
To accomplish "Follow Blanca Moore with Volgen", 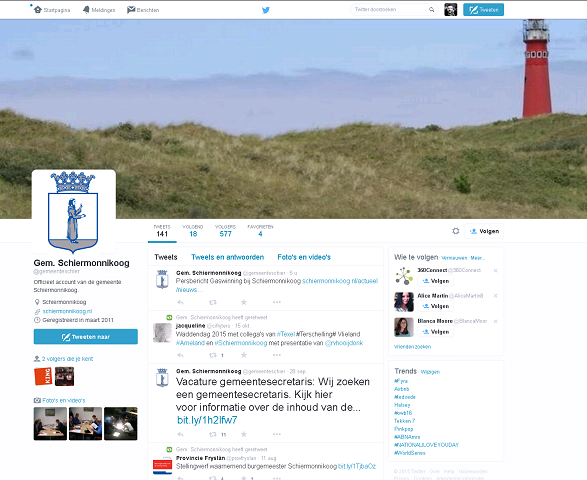I will (x=435, y=332).
